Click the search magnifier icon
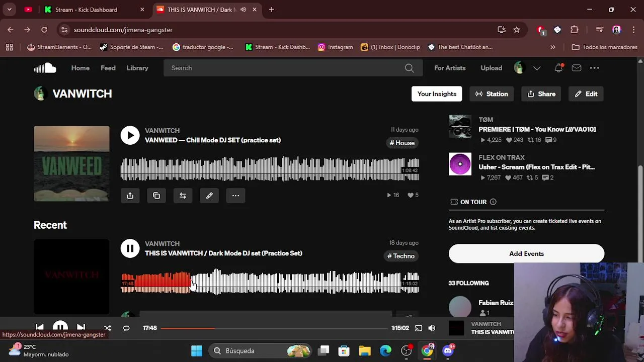644x362 pixels. point(410,68)
